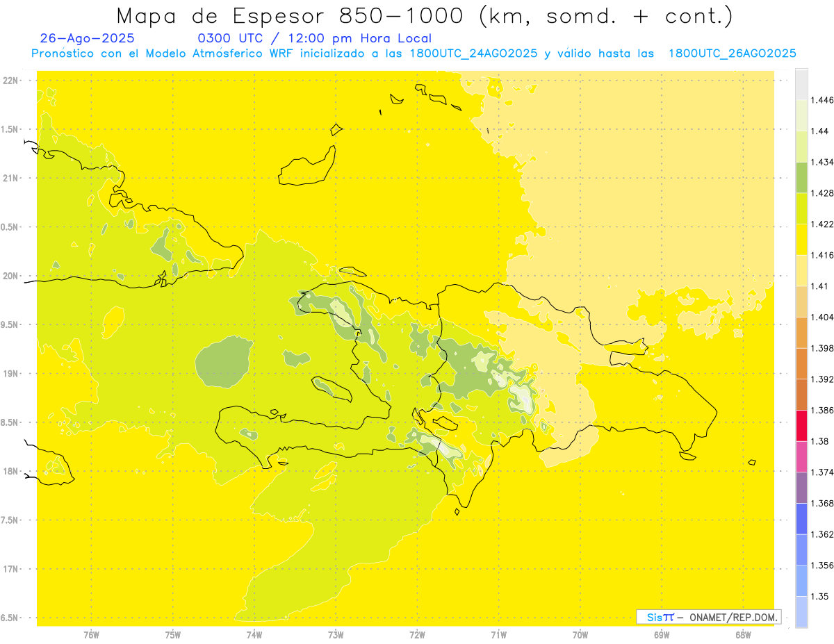
Task: Click the latitude label '20N'
Action: point(11,276)
